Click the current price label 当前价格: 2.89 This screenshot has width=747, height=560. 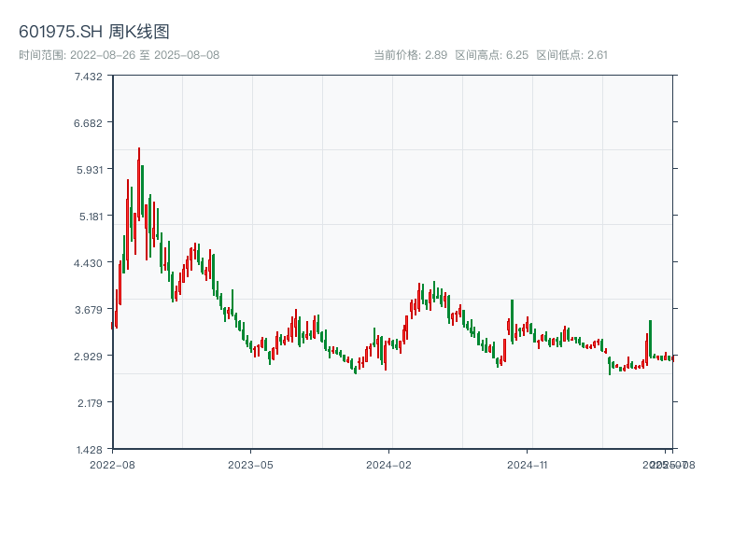(410, 55)
